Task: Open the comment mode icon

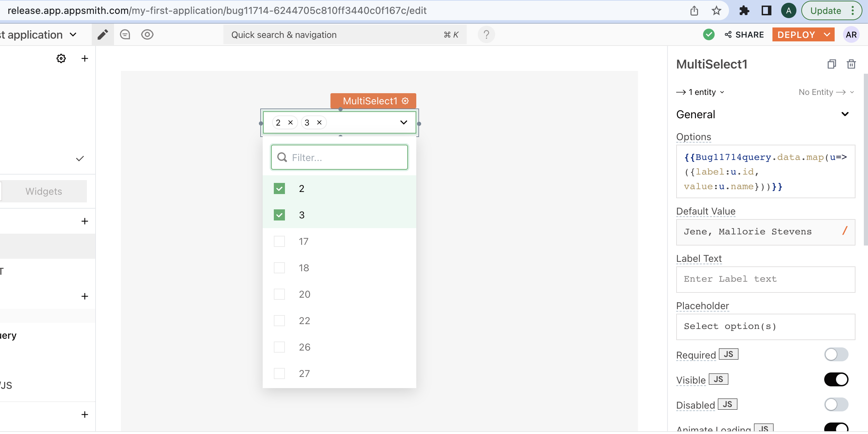Action: point(125,34)
